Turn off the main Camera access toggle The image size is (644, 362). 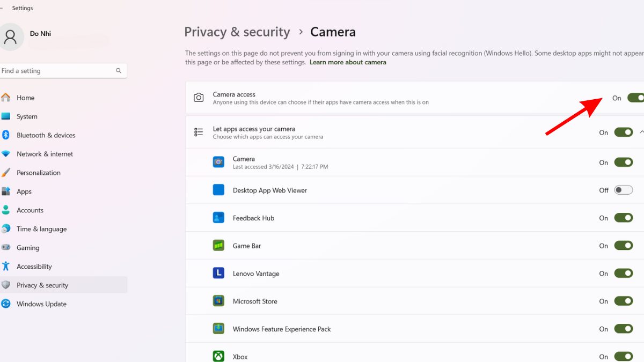tap(635, 98)
